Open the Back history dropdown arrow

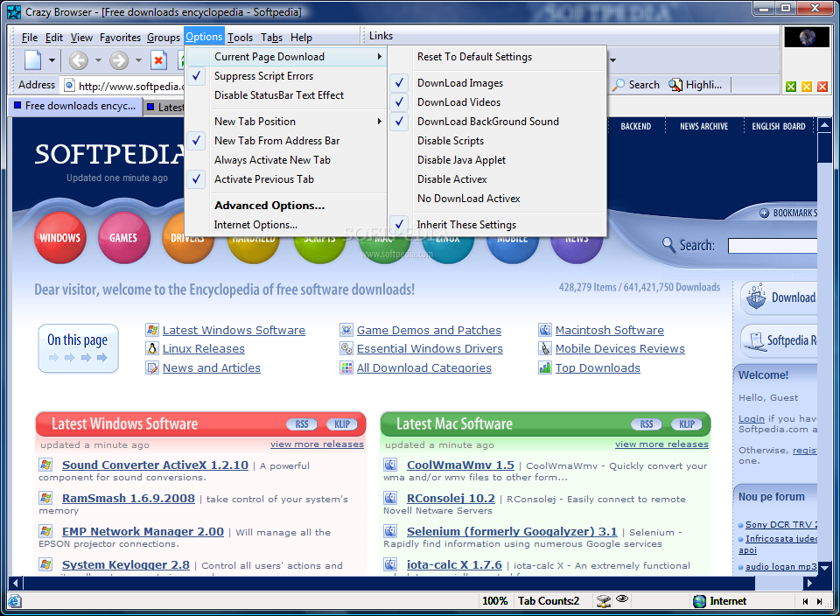[x=98, y=60]
